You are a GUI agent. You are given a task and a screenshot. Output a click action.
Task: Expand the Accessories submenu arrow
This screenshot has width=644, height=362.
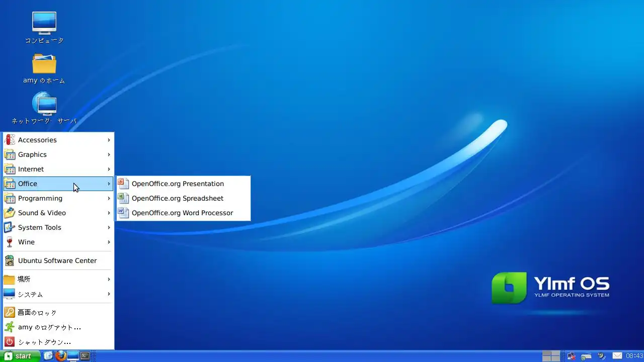[x=109, y=140]
